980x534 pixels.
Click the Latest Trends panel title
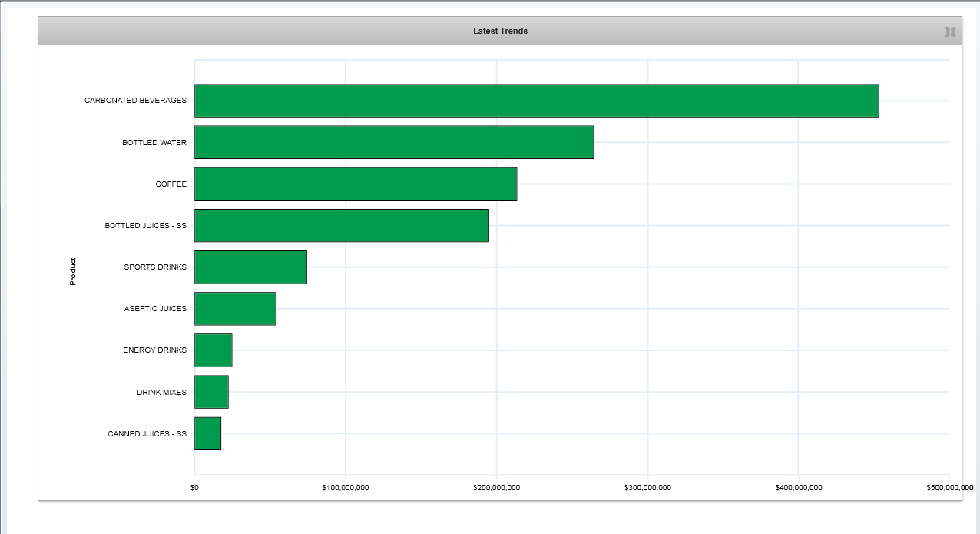[x=500, y=31]
